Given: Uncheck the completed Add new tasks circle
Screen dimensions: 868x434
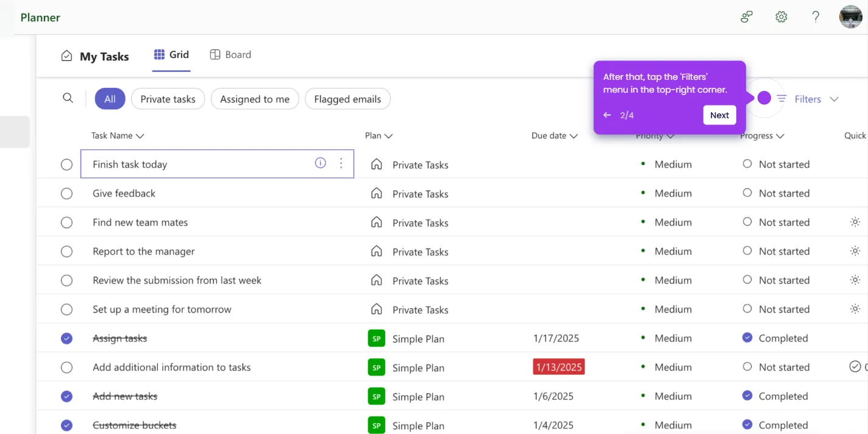Looking at the screenshot, I should [66, 396].
